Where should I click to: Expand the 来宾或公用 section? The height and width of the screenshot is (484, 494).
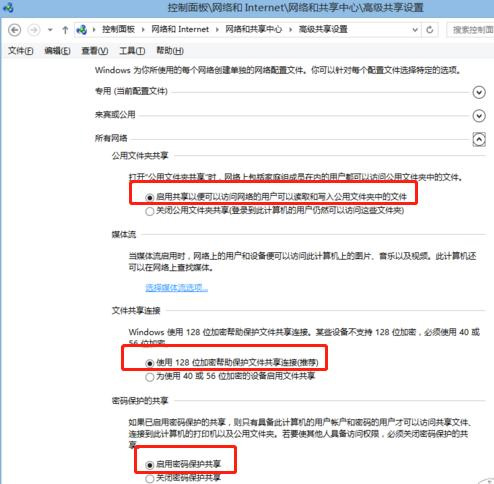click(479, 116)
